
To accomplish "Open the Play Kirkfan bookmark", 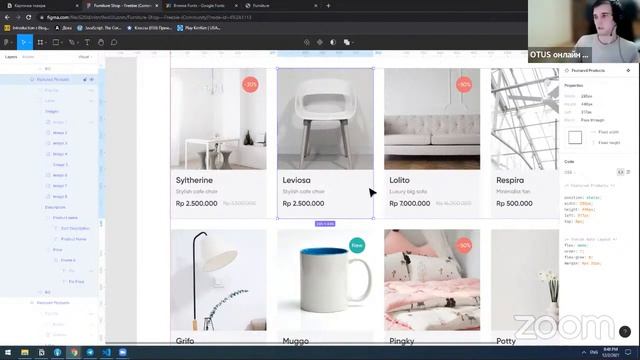I will coord(199,28).
